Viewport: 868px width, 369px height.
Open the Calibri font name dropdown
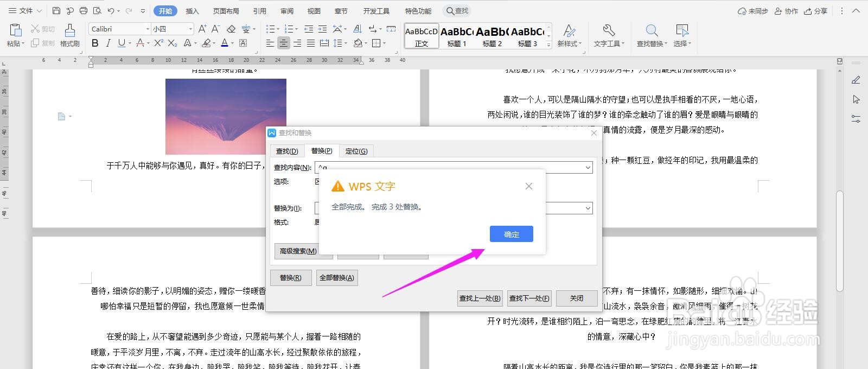point(148,29)
